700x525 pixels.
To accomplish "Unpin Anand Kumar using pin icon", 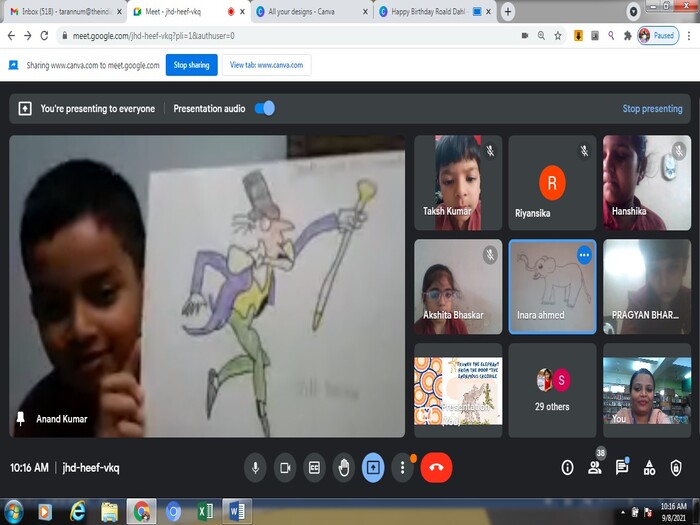I will (x=21, y=419).
